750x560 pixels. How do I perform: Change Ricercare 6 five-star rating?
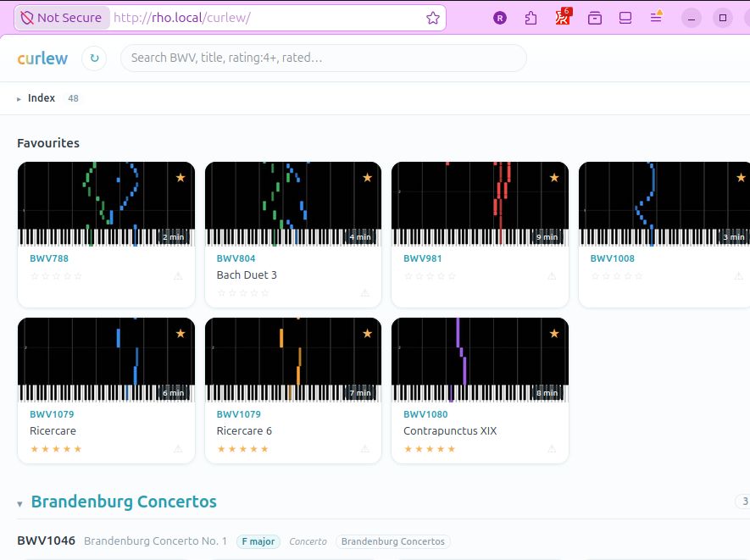(x=243, y=449)
